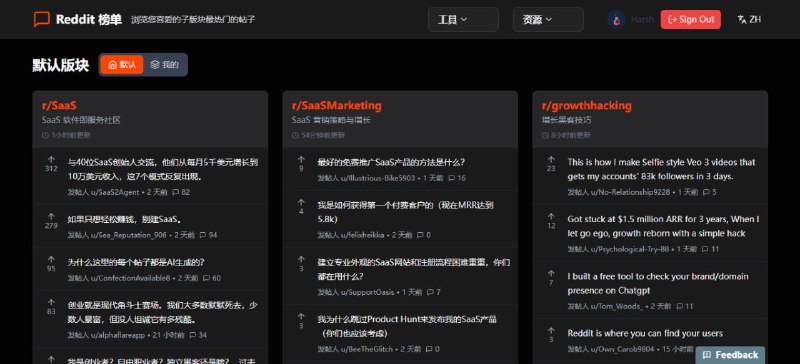Open post Reddit is where you can find your users

tap(645, 333)
